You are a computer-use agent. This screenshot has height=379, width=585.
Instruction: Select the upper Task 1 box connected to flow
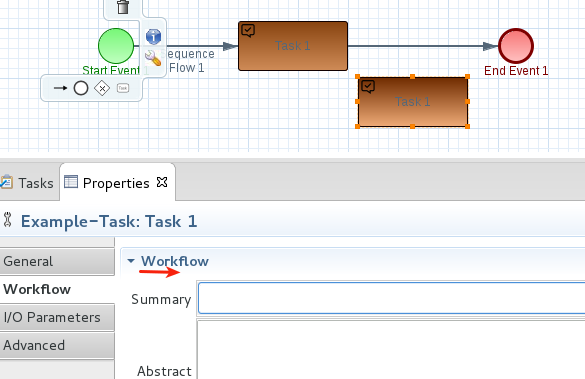(293, 46)
